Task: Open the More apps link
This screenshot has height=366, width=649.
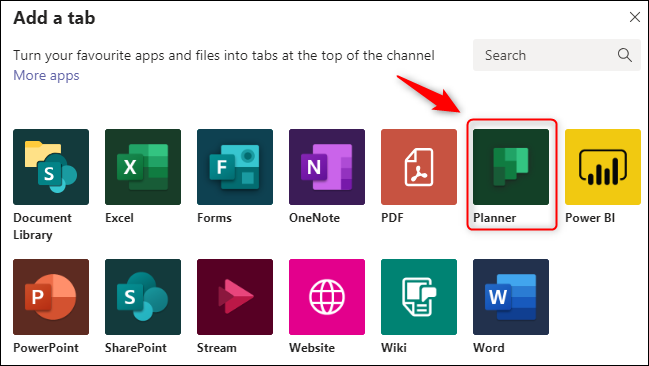Action: 46,75
